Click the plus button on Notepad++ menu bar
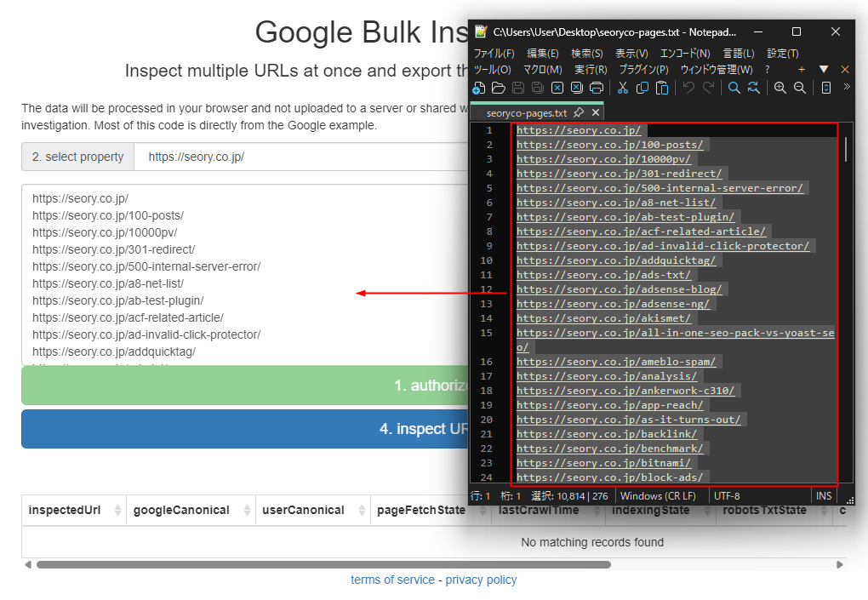 coord(801,70)
